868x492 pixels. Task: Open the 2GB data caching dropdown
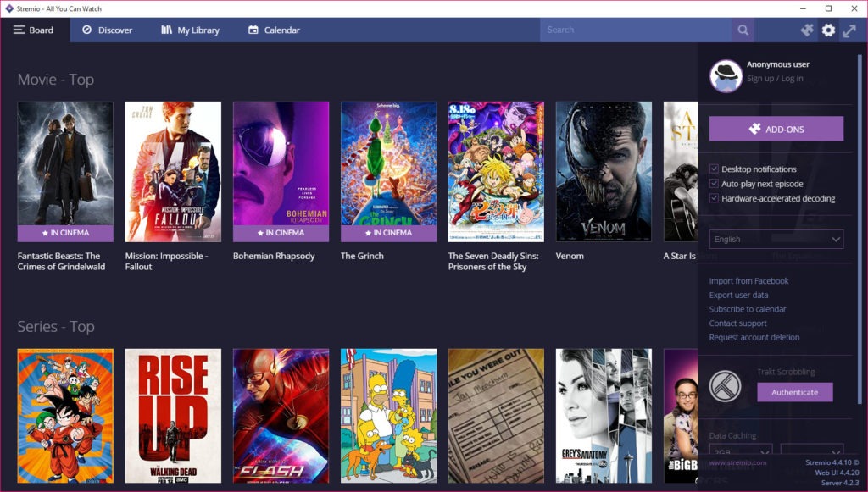741,450
